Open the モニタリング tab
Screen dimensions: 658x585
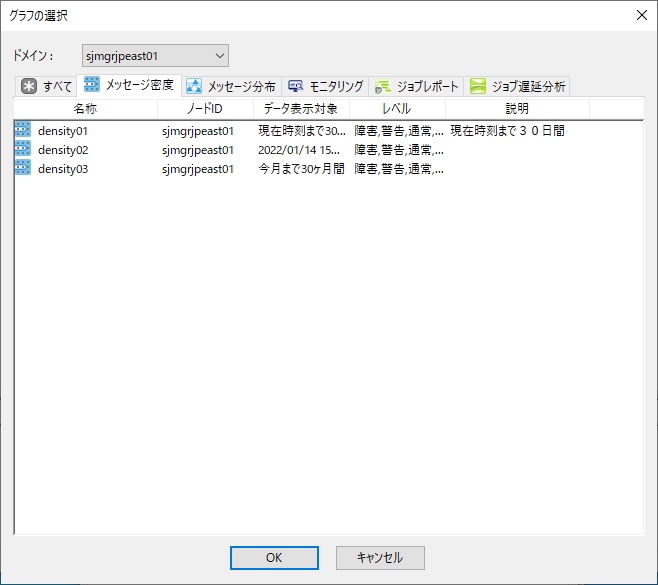click(x=325, y=86)
